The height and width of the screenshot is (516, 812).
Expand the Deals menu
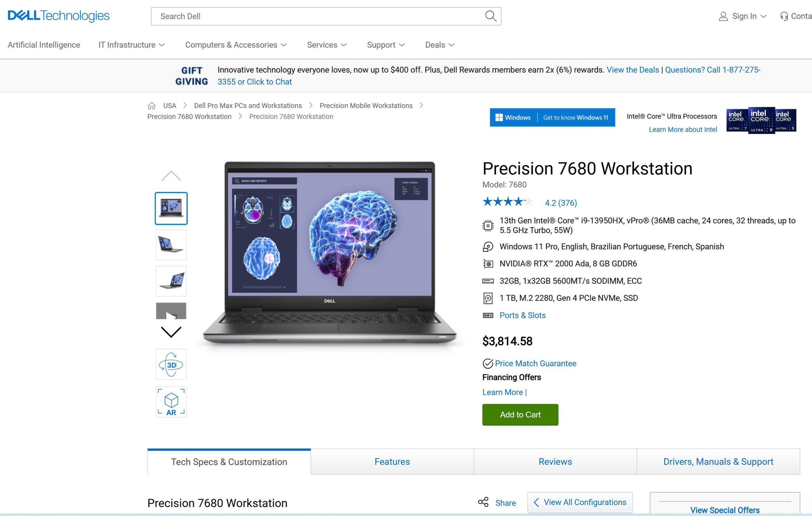click(x=440, y=45)
